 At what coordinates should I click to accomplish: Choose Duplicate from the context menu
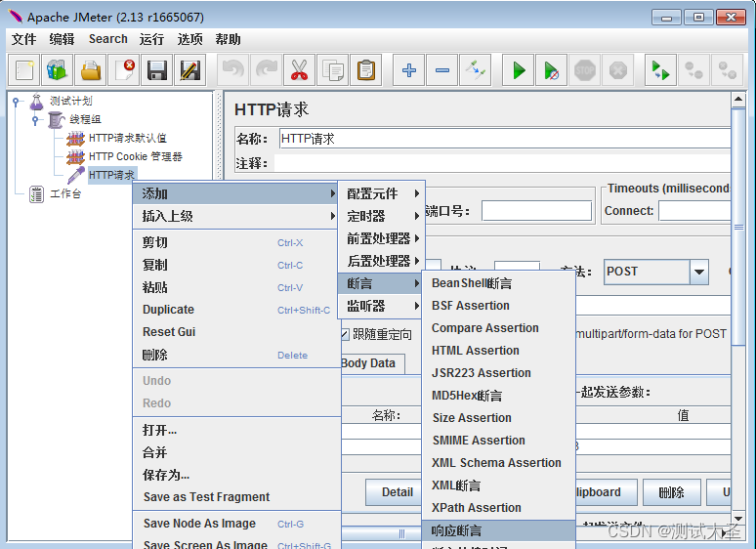[236, 310]
